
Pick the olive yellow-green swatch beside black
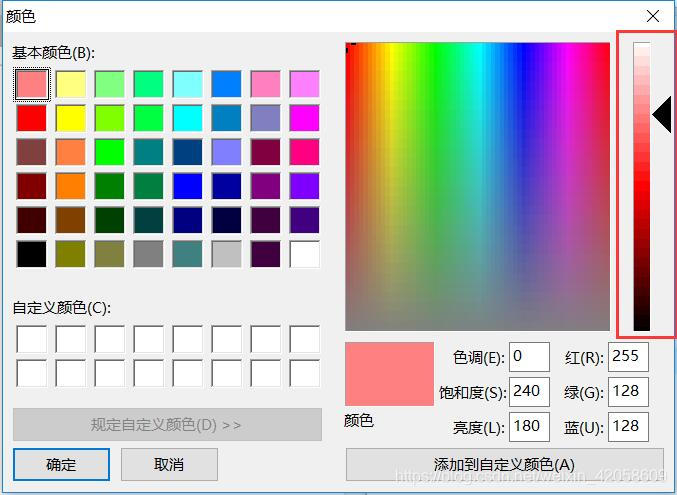(x=70, y=254)
